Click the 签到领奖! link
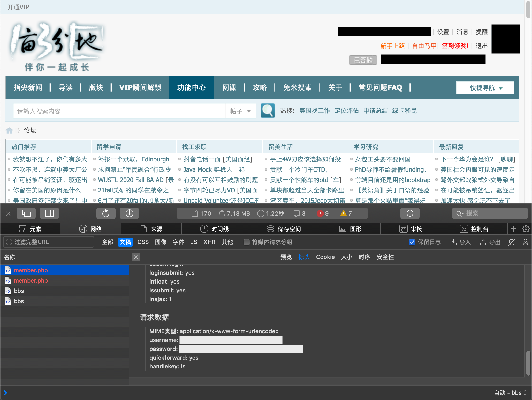Viewport: 532px width, 400px height. click(x=455, y=46)
